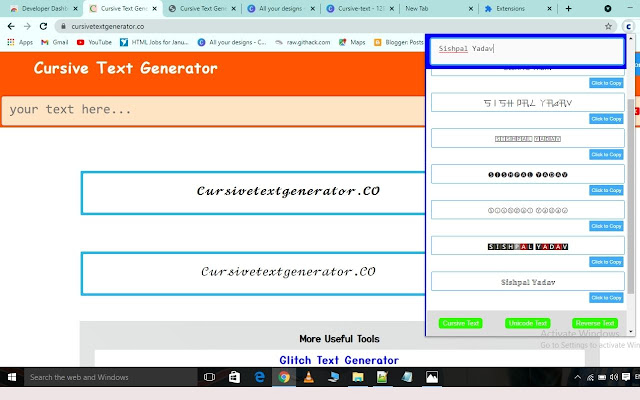Open the HTML Jobs for Janu... bookmark
Screen dimensions: 640x400
click(154, 42)
